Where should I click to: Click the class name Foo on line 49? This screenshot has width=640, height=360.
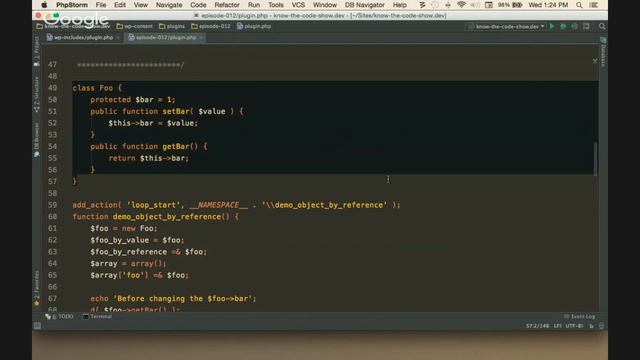106,88
